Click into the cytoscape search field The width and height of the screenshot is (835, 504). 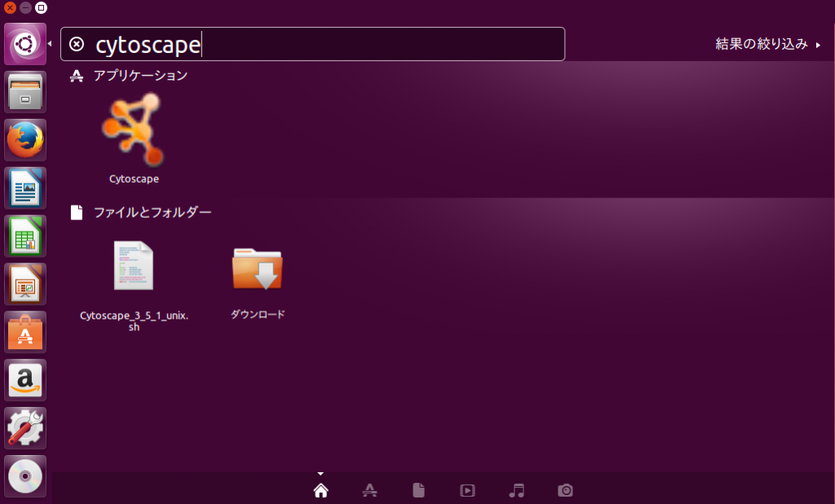click(312, 44)
